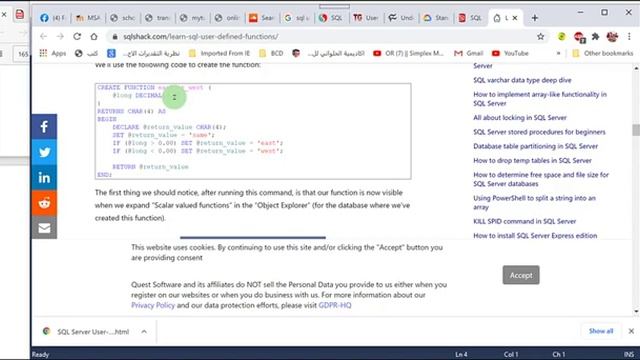This screenshot has height=360, width=640.
Task: Switch to the Facebook tab
Action: tap(53, 18)
